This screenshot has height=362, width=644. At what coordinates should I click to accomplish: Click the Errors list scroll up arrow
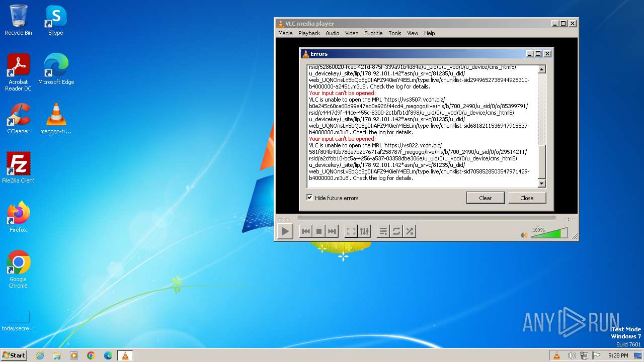[542, 69]
